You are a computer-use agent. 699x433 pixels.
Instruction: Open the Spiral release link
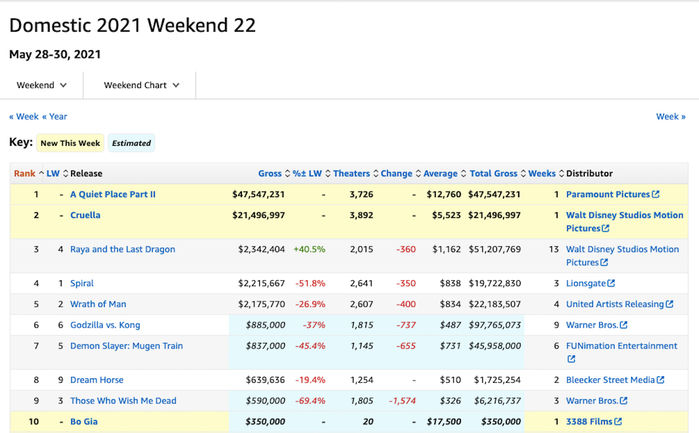tap(82, 283)
